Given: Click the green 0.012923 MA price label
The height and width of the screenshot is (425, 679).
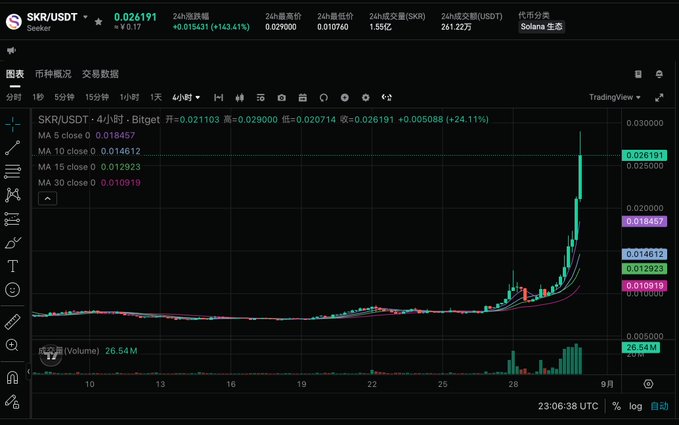Looking at the screenshot, I should pyautogui.click(x=644, y=269).
